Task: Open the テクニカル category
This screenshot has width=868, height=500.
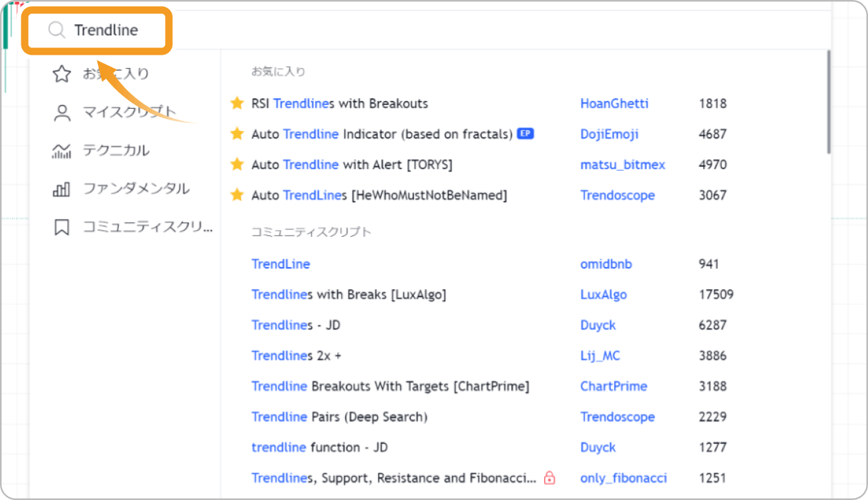Action: (100, 150)
